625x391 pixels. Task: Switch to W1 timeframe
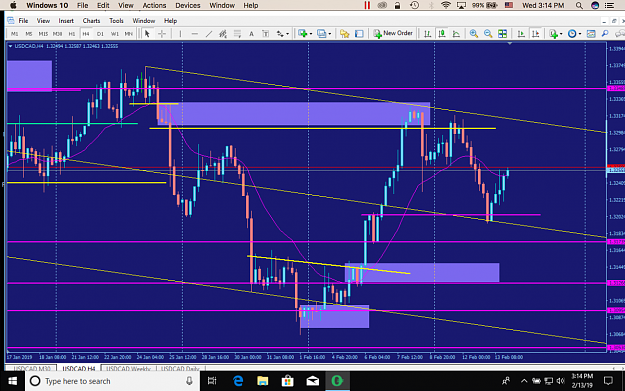pyautogui.click(x=114, y=34)
